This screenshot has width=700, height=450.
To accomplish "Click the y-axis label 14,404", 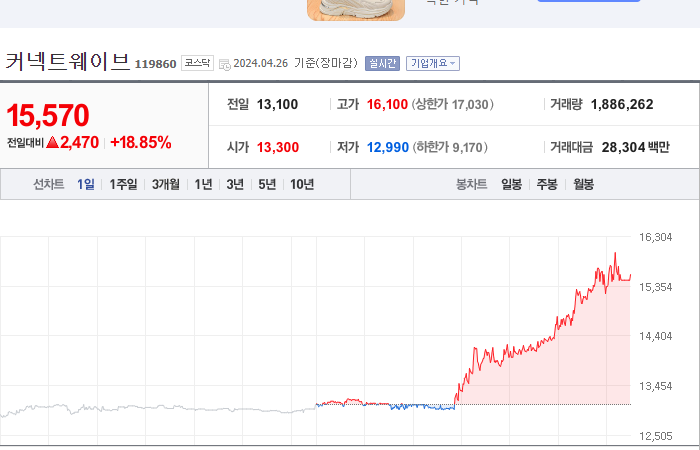I will tap(655, 336).
